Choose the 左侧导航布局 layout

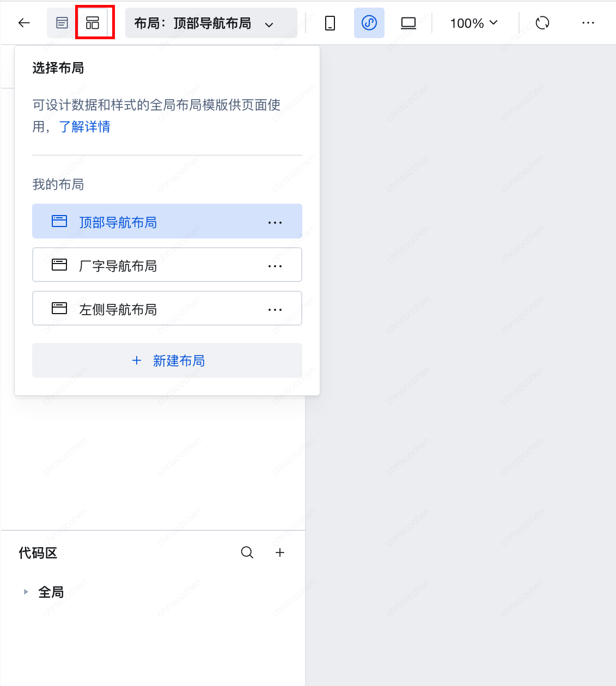click(x=167, y=308)
